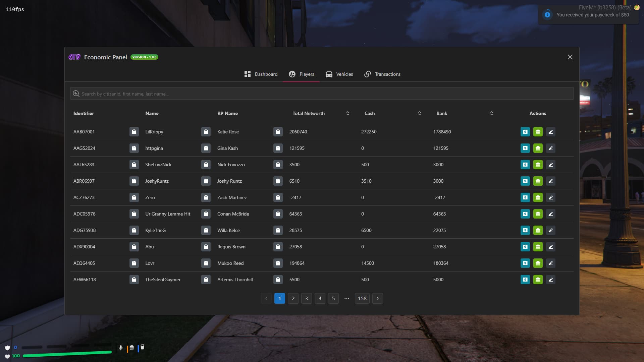Copy RP name Katie Rose clipboard icon

(278, 132)
